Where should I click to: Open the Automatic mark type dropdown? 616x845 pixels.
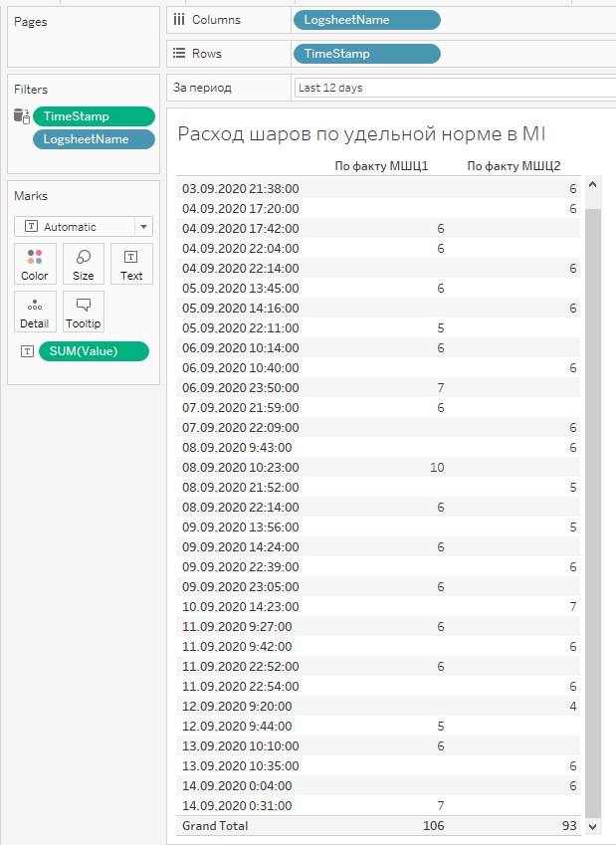[84, 227]
